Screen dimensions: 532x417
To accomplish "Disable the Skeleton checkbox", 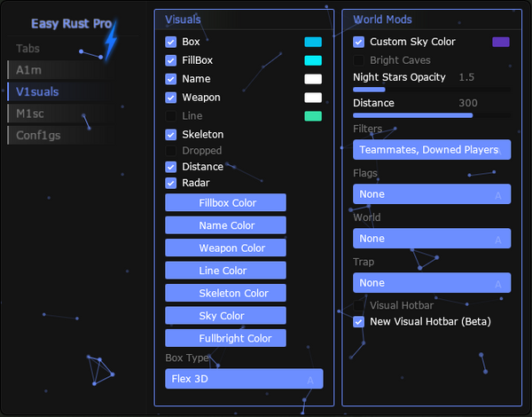I will point(171,134).
